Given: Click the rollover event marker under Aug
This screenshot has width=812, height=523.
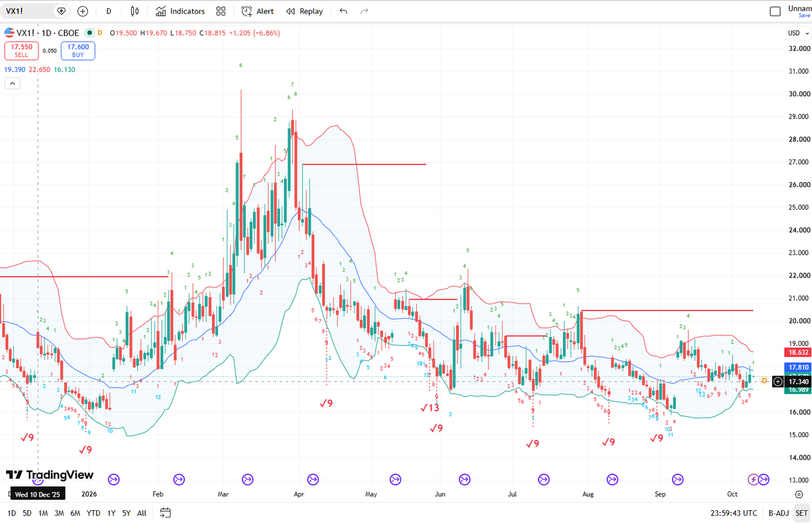Looking at the screenshot, I should [611, 480].
